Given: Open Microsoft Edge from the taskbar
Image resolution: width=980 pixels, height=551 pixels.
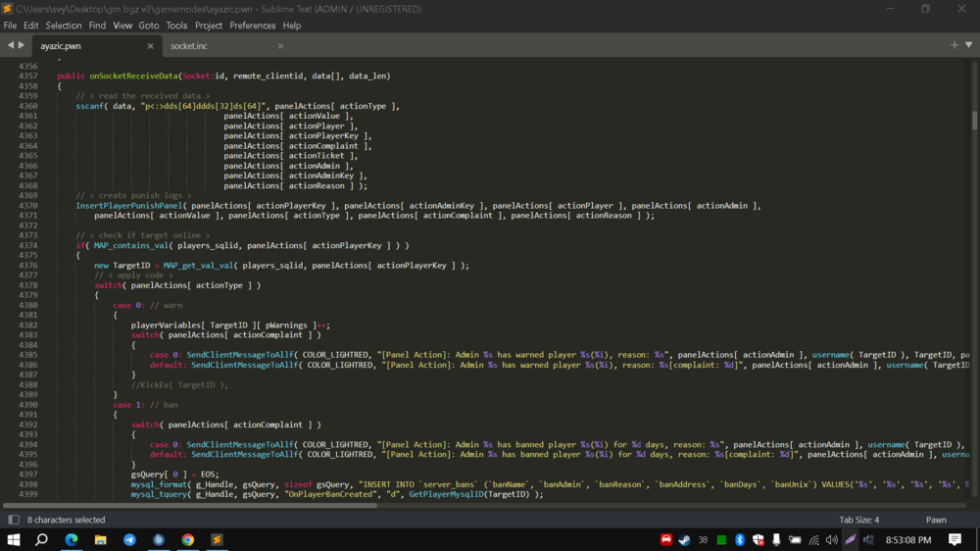Looking at the screenshot, I should [x=72, y=539].
